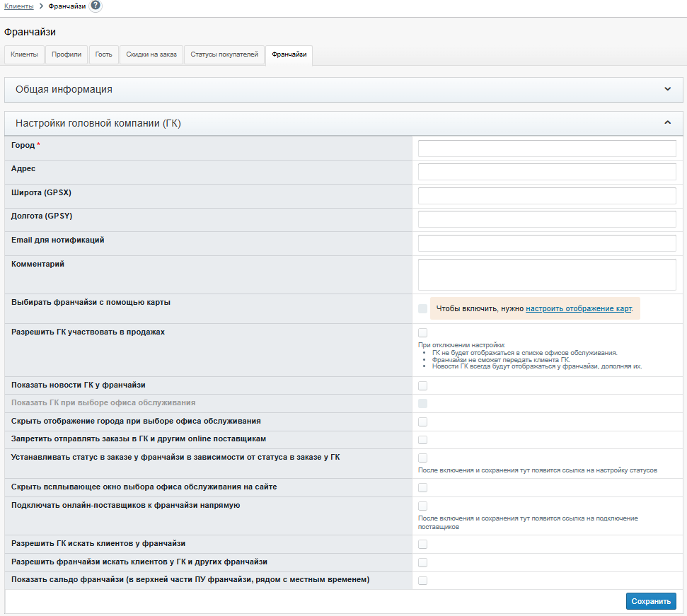The width and height of the screenshot is (687, 616).
Task: Click into the Комментарий text area
Action: click(547, 274)
